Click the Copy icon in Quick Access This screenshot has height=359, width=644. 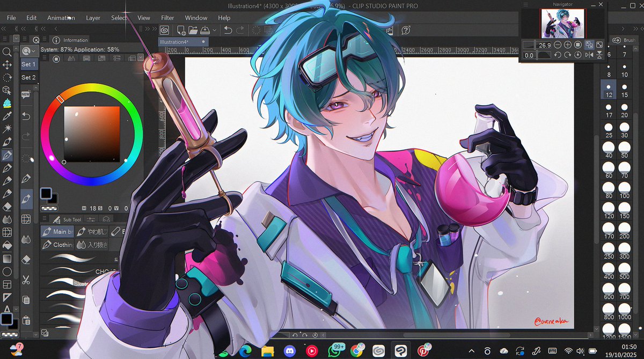(26, 300)
